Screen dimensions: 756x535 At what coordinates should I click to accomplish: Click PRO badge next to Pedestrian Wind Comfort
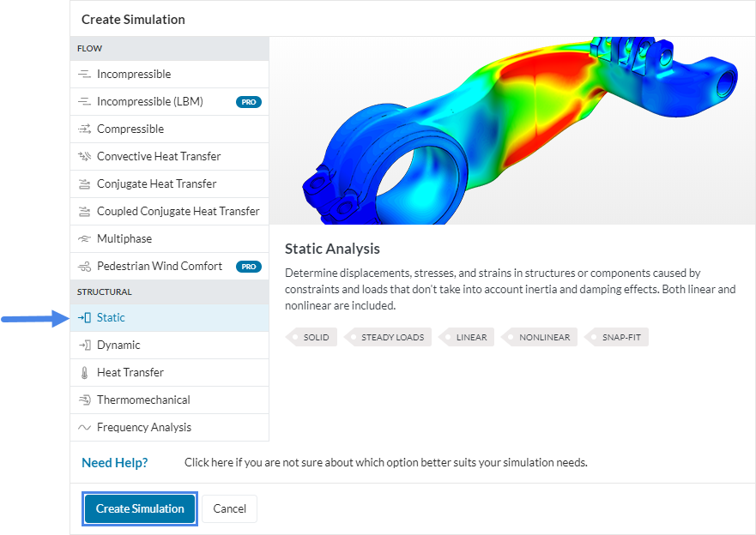tap(249, 267)
